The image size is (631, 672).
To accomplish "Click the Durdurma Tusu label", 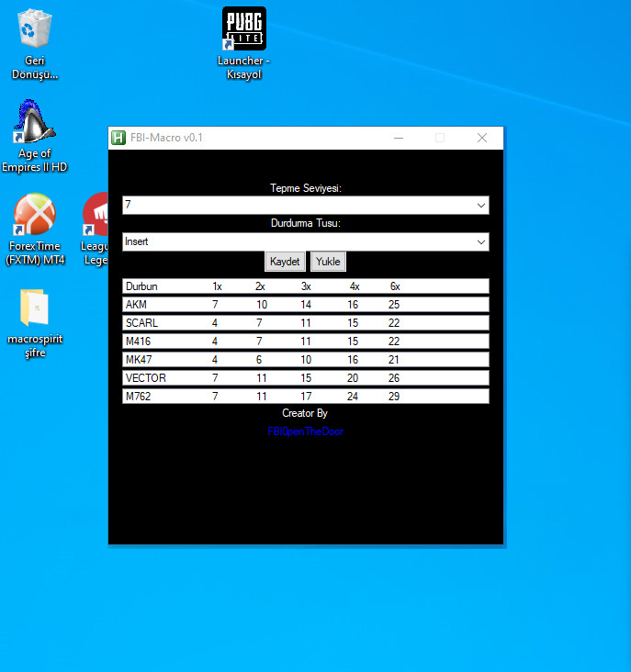I will [x=306, y=223].
